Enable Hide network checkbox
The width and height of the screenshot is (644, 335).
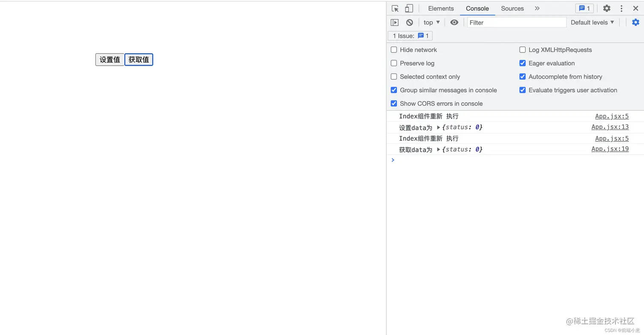pyautogui.click(x=394, y=50)
